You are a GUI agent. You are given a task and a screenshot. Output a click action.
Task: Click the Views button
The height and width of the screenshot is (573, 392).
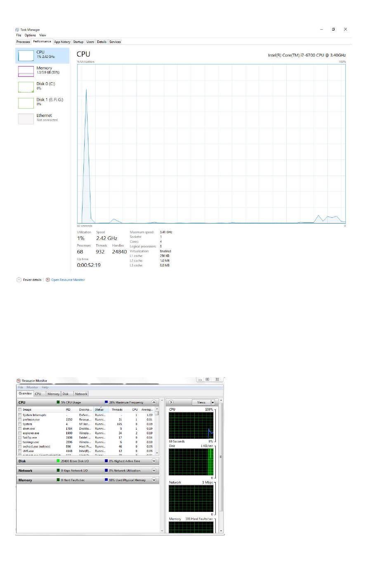201,402
